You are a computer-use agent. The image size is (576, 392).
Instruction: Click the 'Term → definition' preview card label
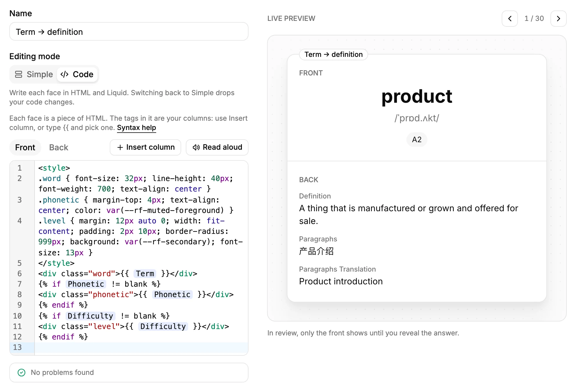click(x=334, y=55)
